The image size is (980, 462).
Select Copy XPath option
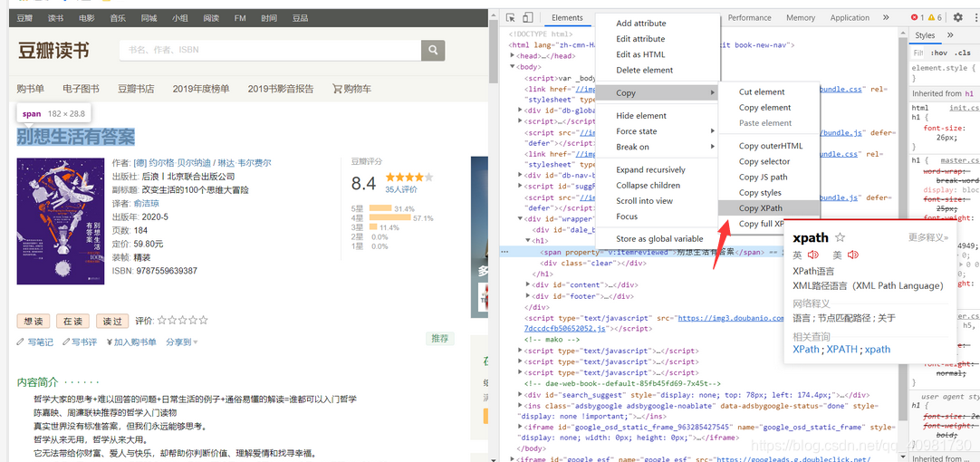(769, 208)
